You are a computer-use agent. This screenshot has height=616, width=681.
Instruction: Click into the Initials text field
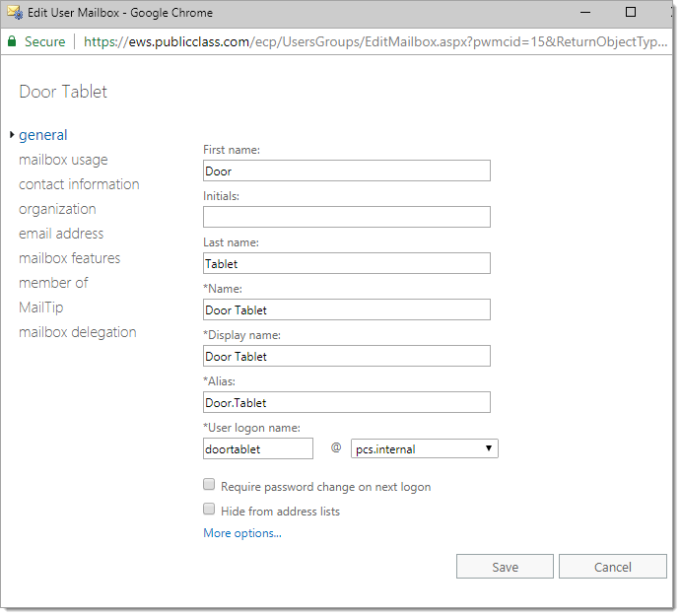pos(346,217)
